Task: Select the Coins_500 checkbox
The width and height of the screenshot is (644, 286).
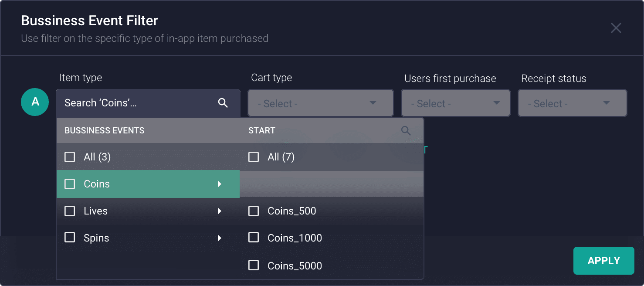Action: tap(254, 211)
